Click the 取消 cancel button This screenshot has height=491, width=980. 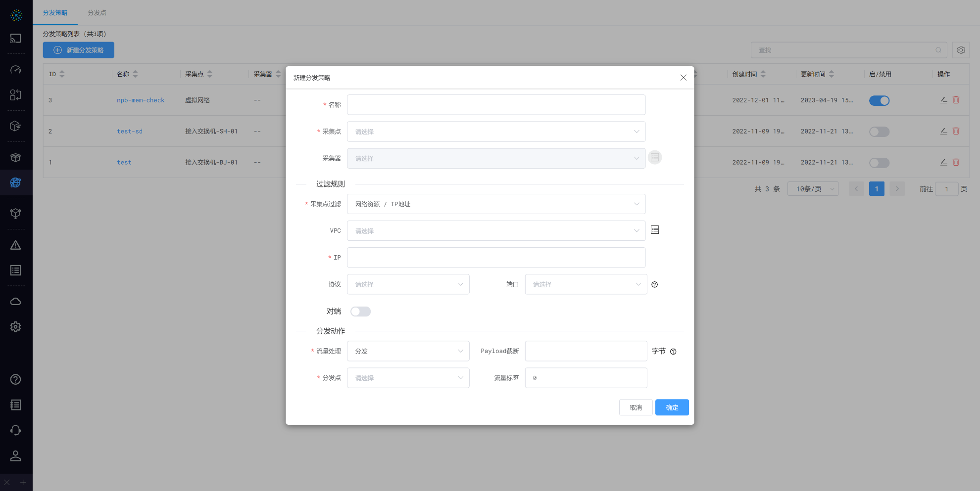tap(636, 407)
